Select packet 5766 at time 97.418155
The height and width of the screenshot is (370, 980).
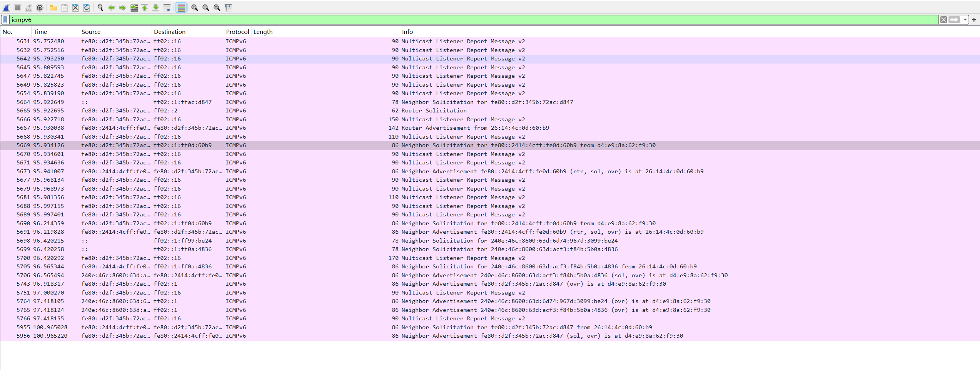coord(490,318)
